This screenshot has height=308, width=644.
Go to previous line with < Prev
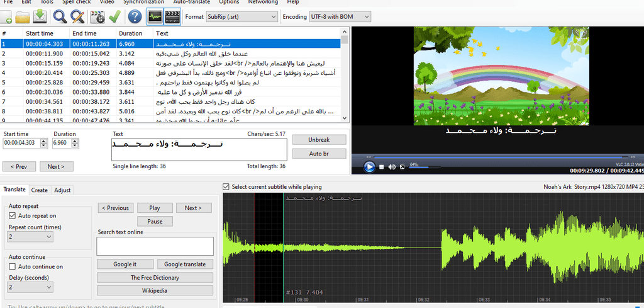pyautogui.click(x=19, y=166)
